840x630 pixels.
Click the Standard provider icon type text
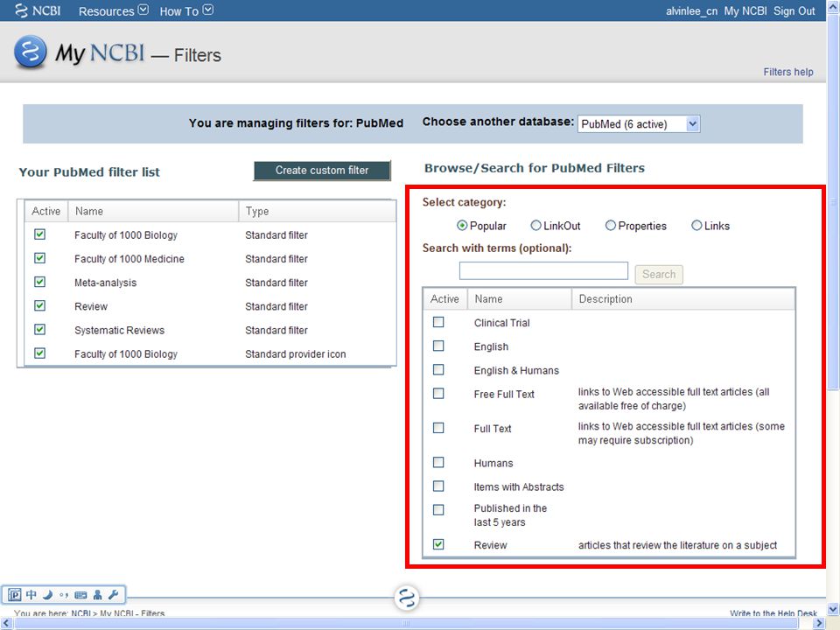pos(296,354)
